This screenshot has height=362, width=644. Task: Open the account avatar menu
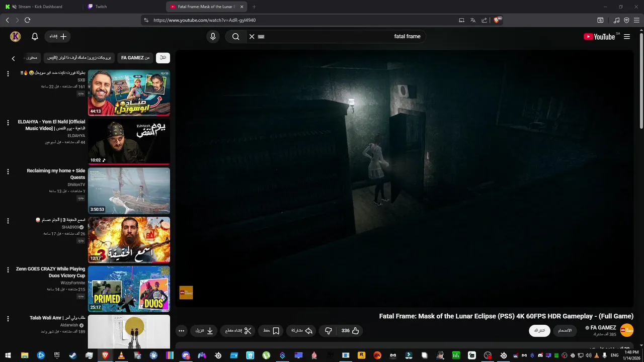coord(16,36)
